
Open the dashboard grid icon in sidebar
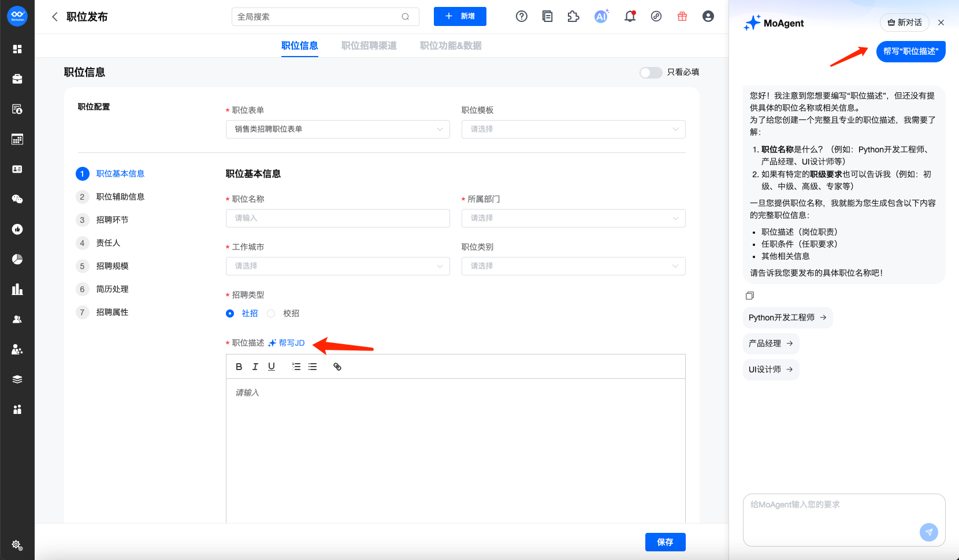pos(17,49)
